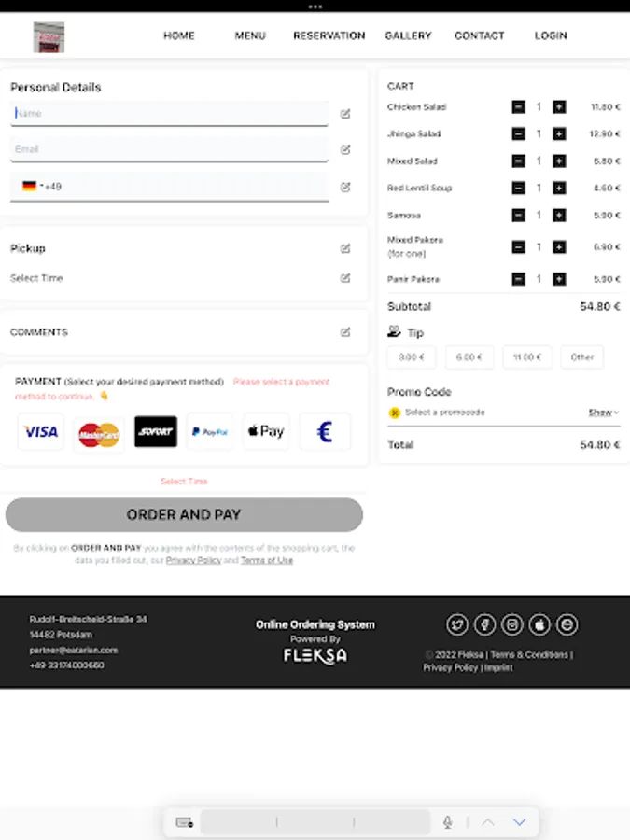Select Visa as payment method
630x840 pixels.
[x=40, y=432]
